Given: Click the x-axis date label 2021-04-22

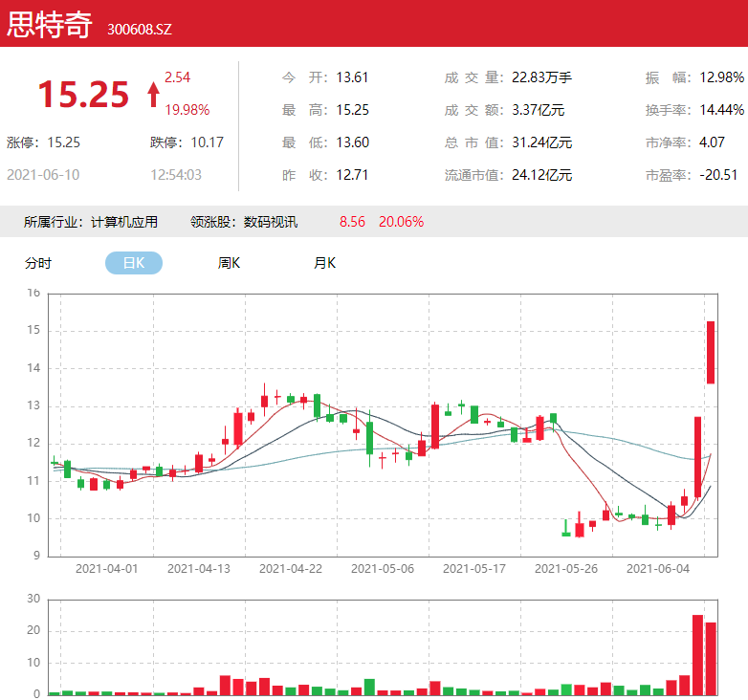Looking at the screenshot, I should 291,569.
